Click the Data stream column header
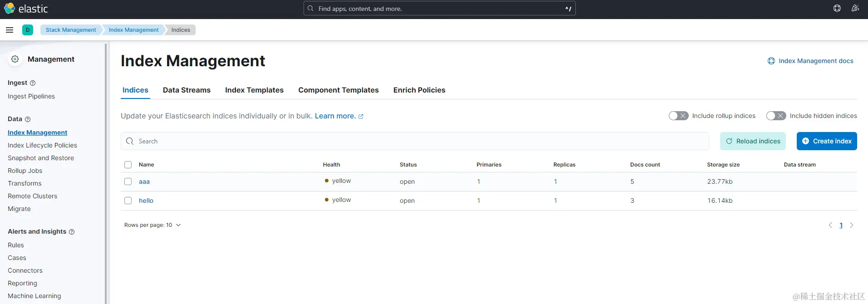Viewport: 868px width, 304px height. (799, 165)
